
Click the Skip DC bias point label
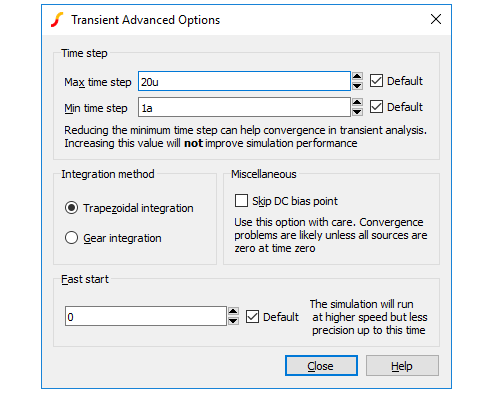tap(295, 201)
